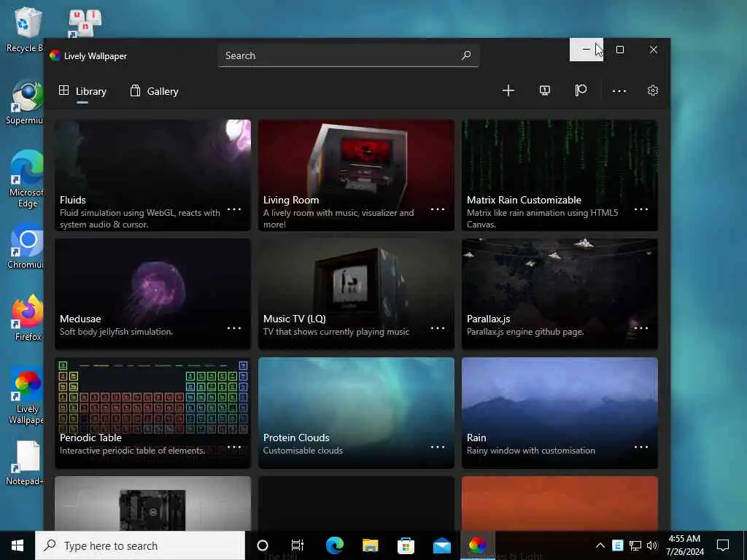
Task: Switch to the Library tab
Action: [x=82, y=91]
